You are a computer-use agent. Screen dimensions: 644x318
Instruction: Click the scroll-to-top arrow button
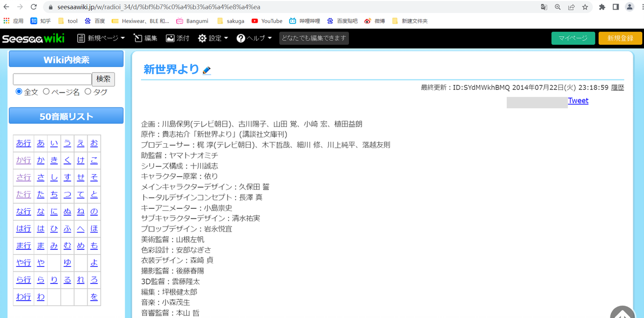click(x=622, y=313)
